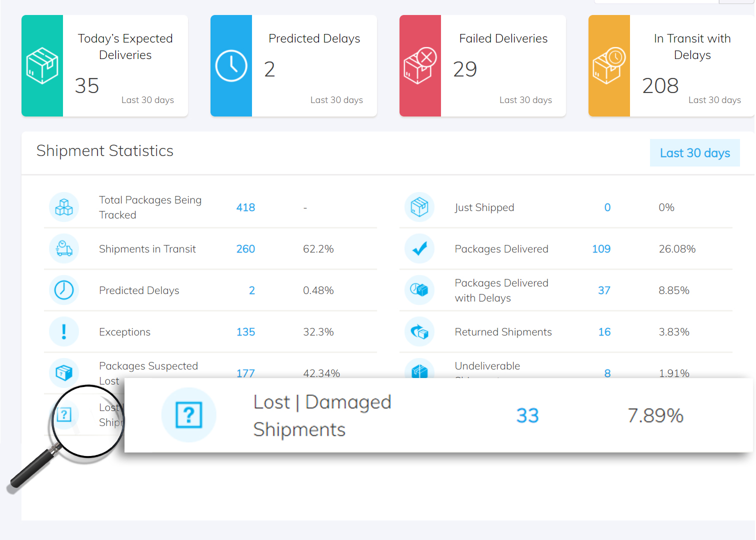Click the blue Predicted Delays clock icon
This screenshot has width=756, height=540.
pos(231,66)
